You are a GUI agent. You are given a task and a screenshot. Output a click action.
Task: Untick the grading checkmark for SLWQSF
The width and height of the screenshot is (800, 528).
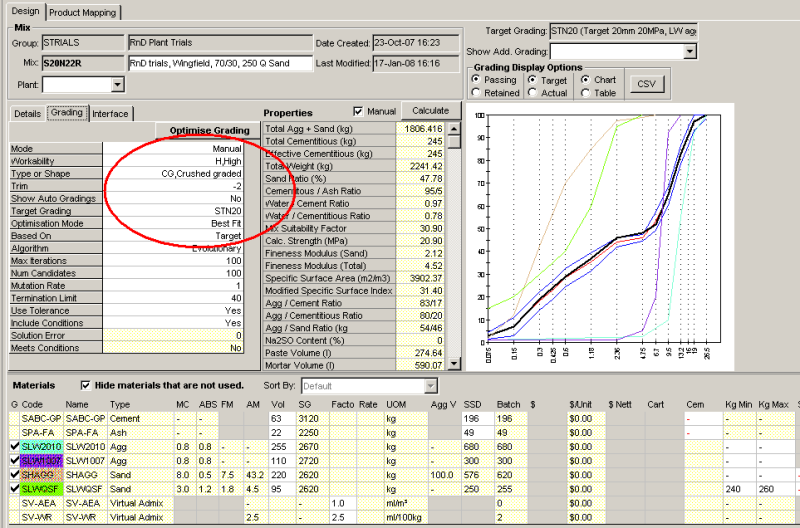[14, 489]
